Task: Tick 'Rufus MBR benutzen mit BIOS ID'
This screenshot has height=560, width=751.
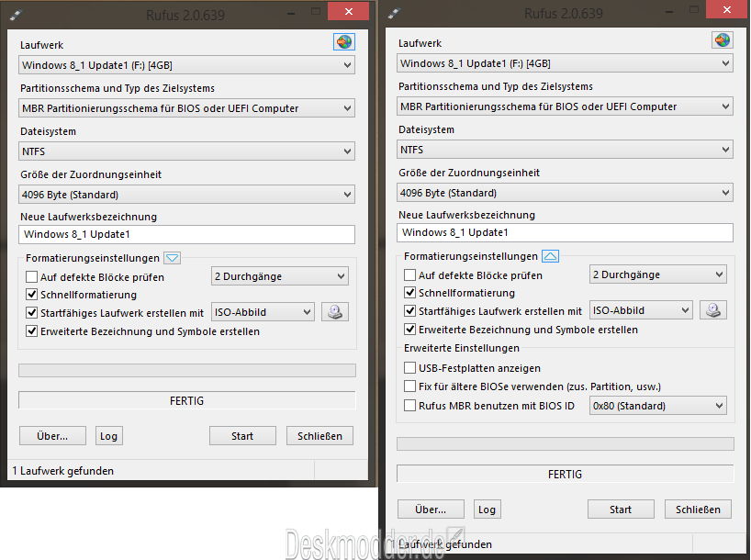Action: [x=410, y=406]
